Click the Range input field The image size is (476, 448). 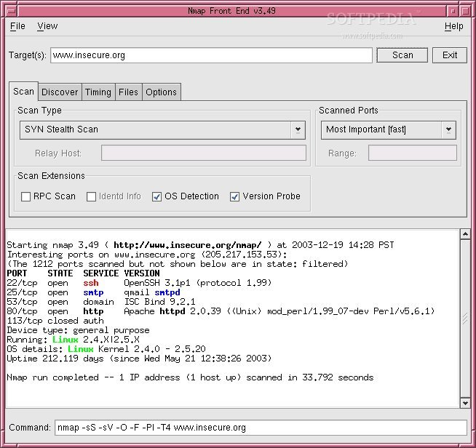[x=413, y=153]
